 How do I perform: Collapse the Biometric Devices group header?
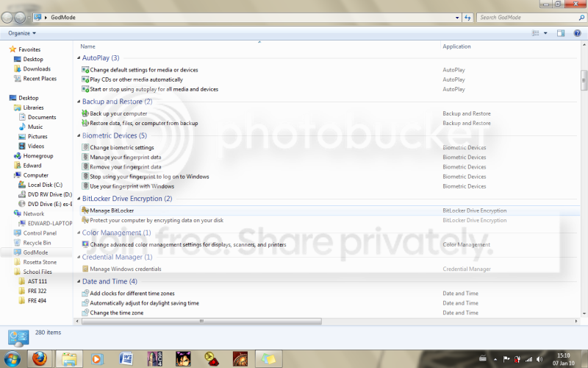pos(114,135)
